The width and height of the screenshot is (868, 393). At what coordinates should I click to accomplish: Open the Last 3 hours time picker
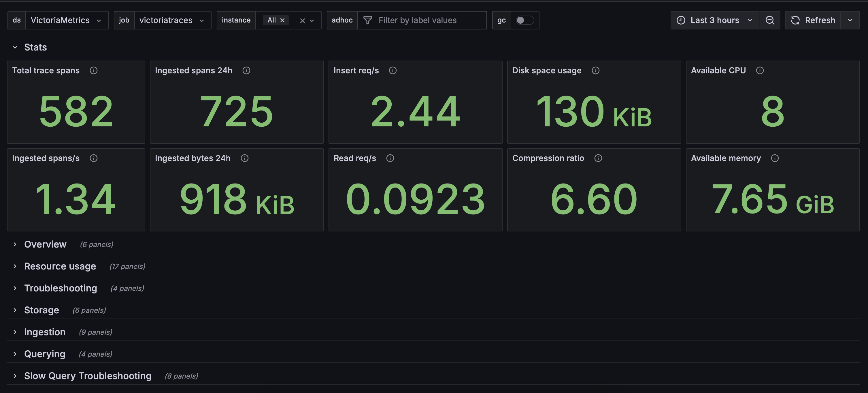pos(714,20)
